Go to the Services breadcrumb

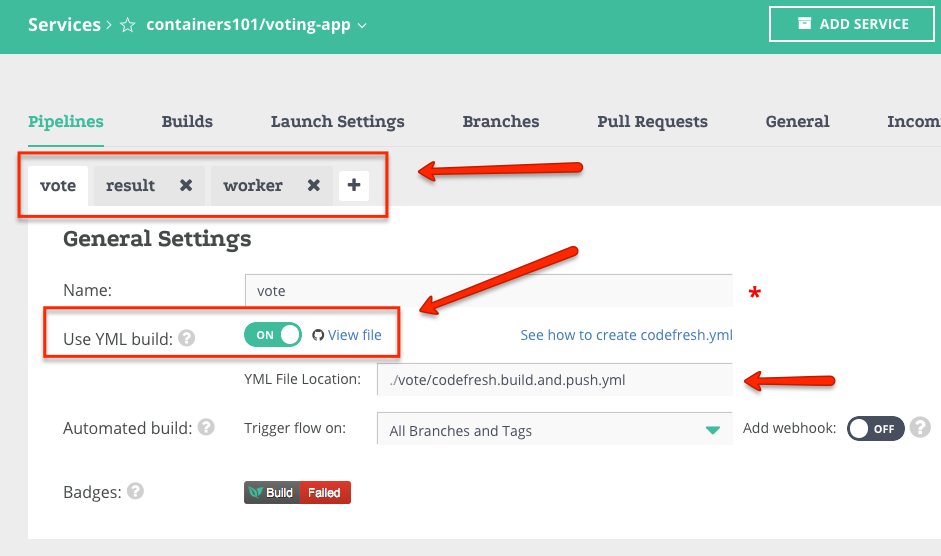click(x=64, y=25)
